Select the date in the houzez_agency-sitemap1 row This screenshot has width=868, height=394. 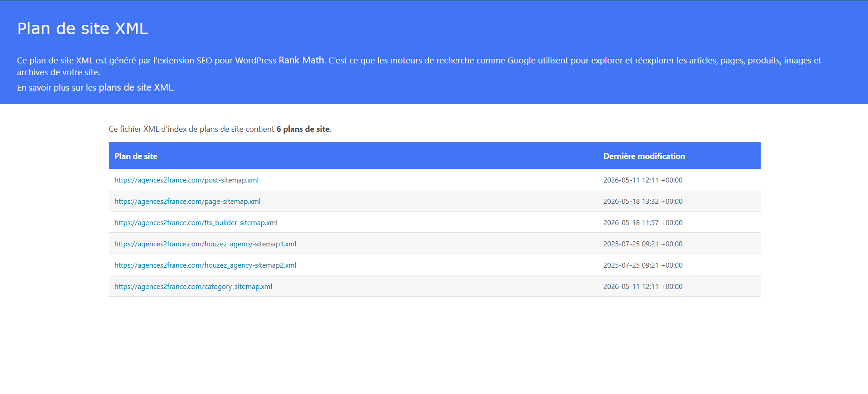pyautogui.click(x=643, y=244)
